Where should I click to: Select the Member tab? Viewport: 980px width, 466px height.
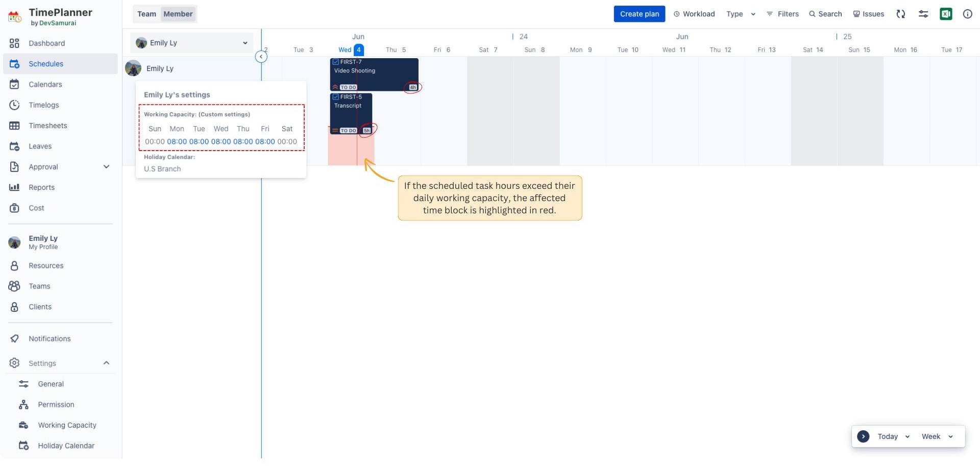pyautogui.click(x=178, y=14)
